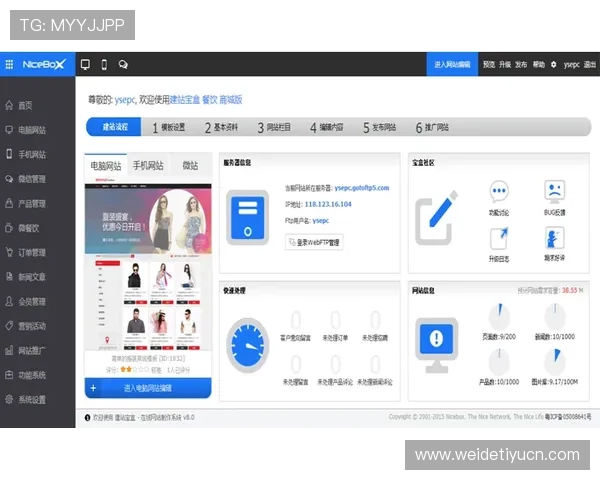This screenshot has width=600, height=480.
Task: Click the info icon in footer
Action: (x=88, y=417)
